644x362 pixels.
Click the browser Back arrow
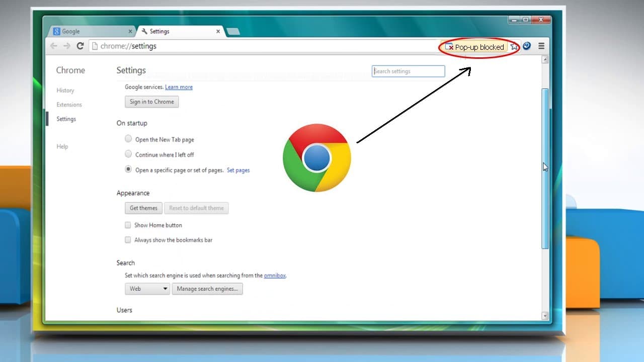coord(54,46)
